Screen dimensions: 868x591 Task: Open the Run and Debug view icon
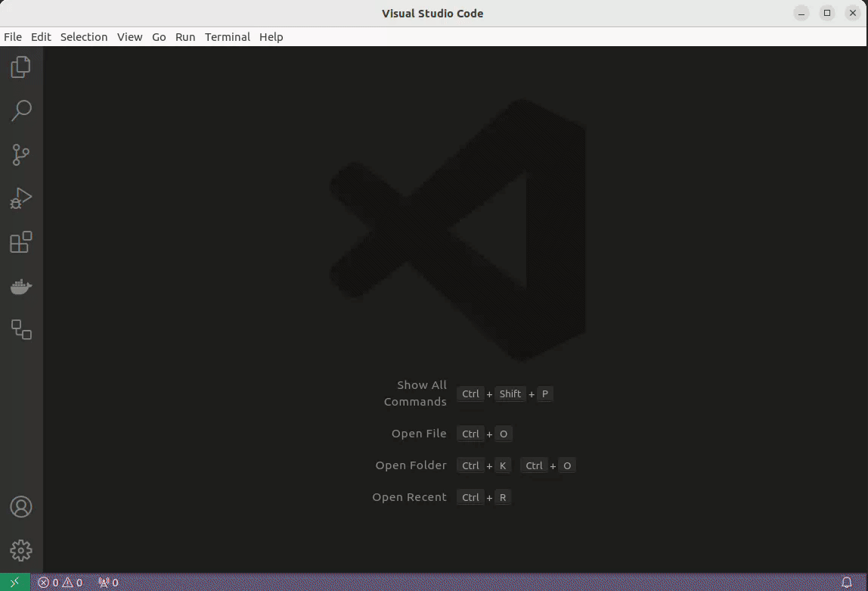point(21,198)
